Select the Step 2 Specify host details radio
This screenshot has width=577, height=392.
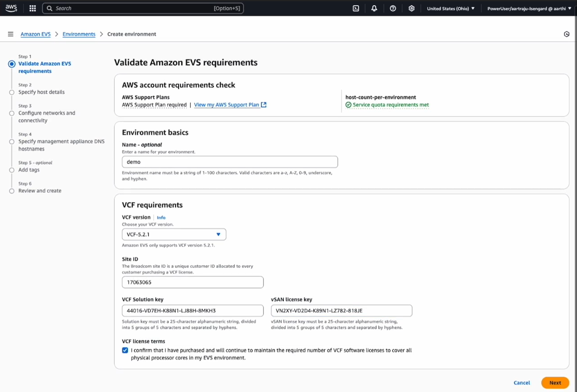12,92
